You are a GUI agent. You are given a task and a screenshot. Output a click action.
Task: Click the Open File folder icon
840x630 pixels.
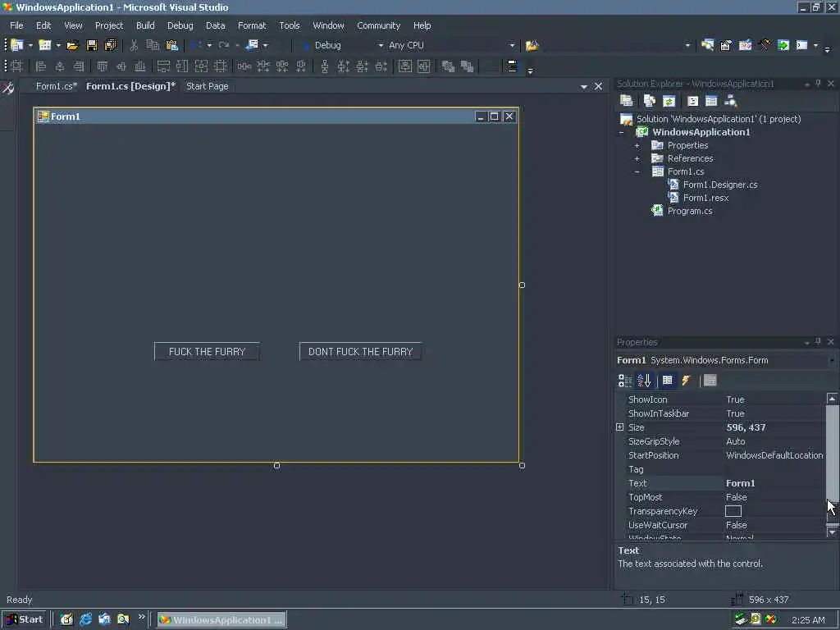click(72, 46)
